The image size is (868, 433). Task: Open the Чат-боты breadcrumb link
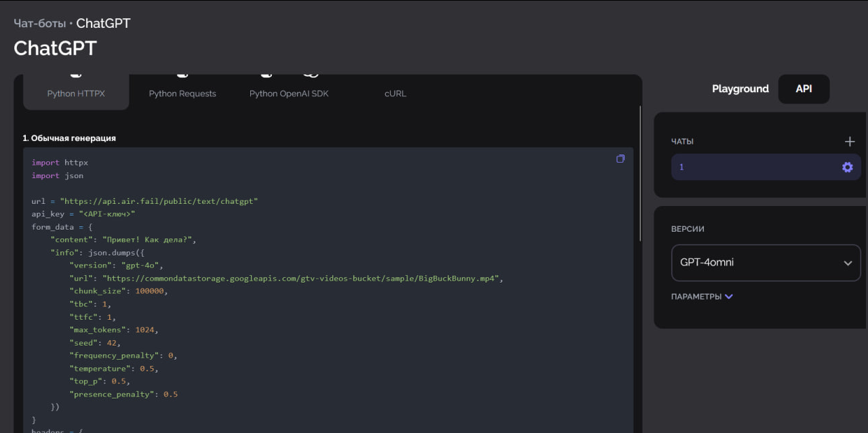[40, 24]
